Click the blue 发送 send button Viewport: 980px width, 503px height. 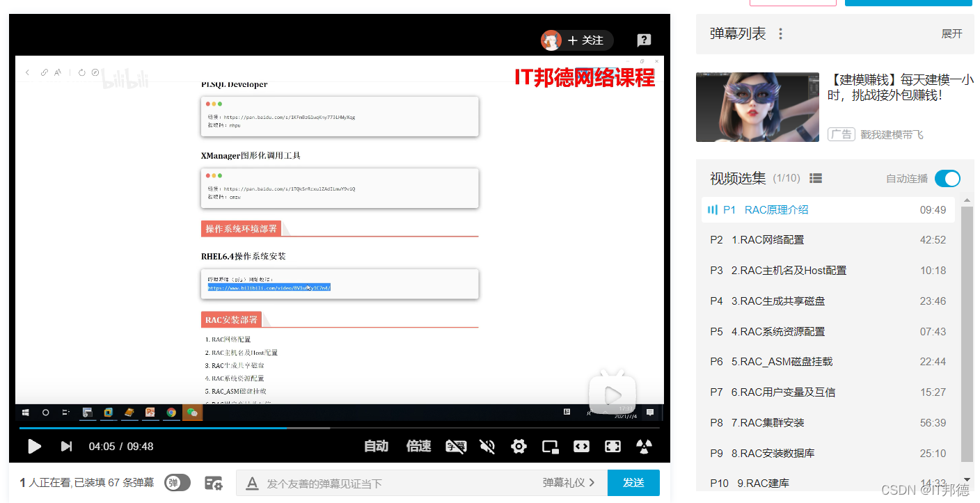[x=633, y=483]
